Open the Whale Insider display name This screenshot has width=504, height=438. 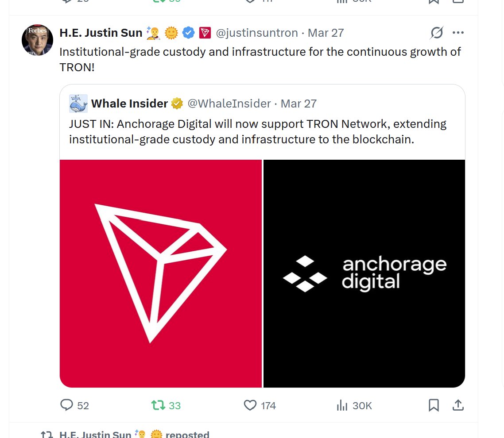129,104
